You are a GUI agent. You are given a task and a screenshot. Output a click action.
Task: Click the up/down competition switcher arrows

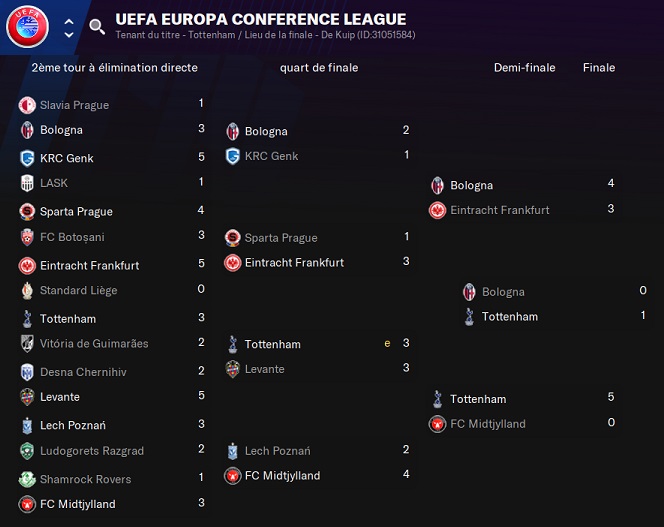68,27
